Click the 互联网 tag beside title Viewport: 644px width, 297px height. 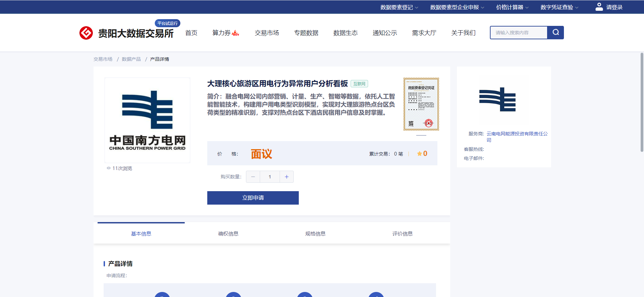click(359, 84)
